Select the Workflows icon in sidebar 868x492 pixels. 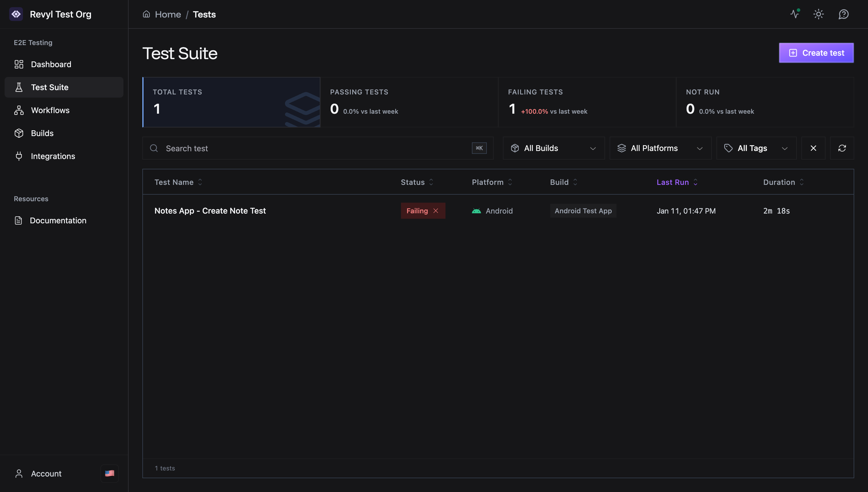pos(19,110)
